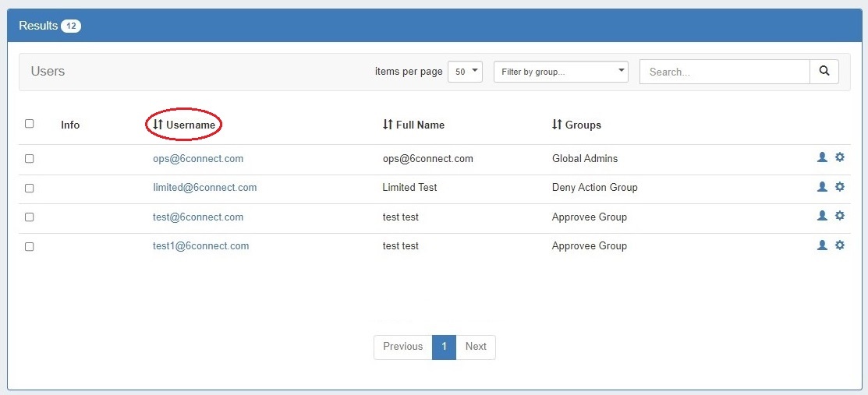This screenshot has width=868, height=395.
Task: Click the user icon for test1@6connect.com row
Action: pyautogui.click(x=822, y=245)
